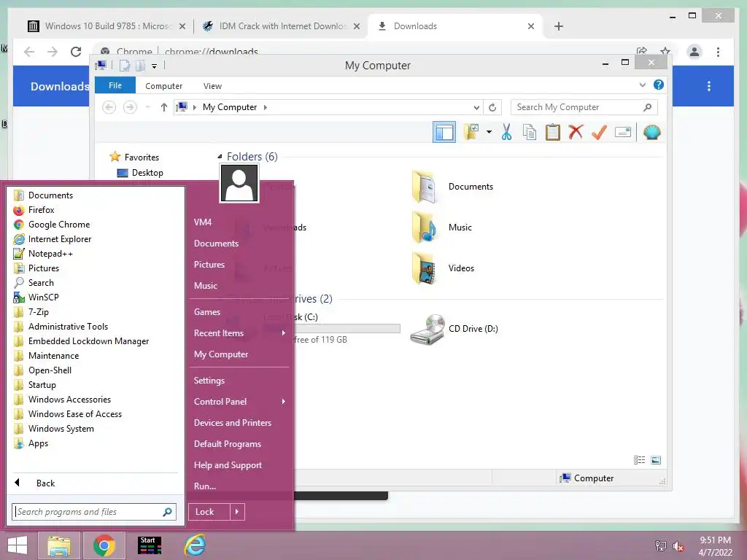Select Default Programs in start menu

point(228,444)
